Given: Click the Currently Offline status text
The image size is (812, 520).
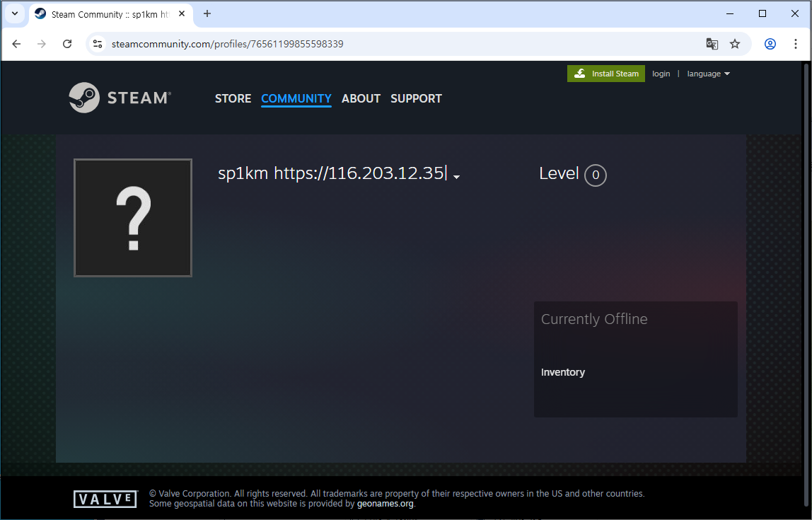Looking at the screenshot, I should pos(594,319).
